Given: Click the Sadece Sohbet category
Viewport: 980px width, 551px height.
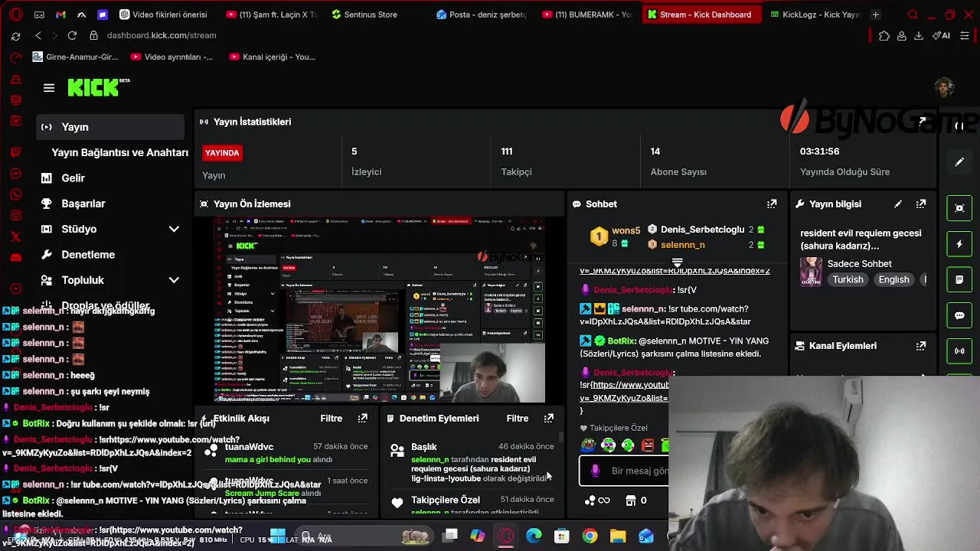Looking at the screenshot, I should (859, 264).
